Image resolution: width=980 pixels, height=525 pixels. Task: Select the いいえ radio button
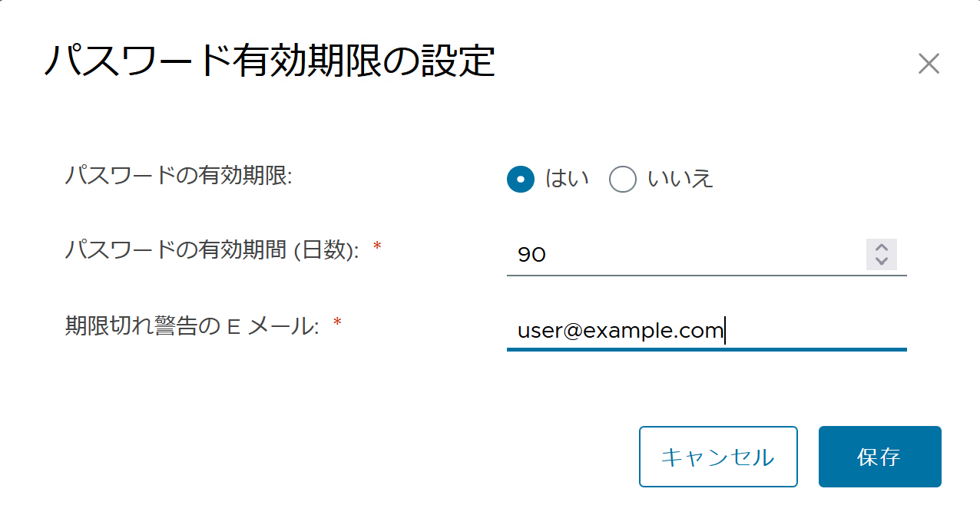(622, 180)
